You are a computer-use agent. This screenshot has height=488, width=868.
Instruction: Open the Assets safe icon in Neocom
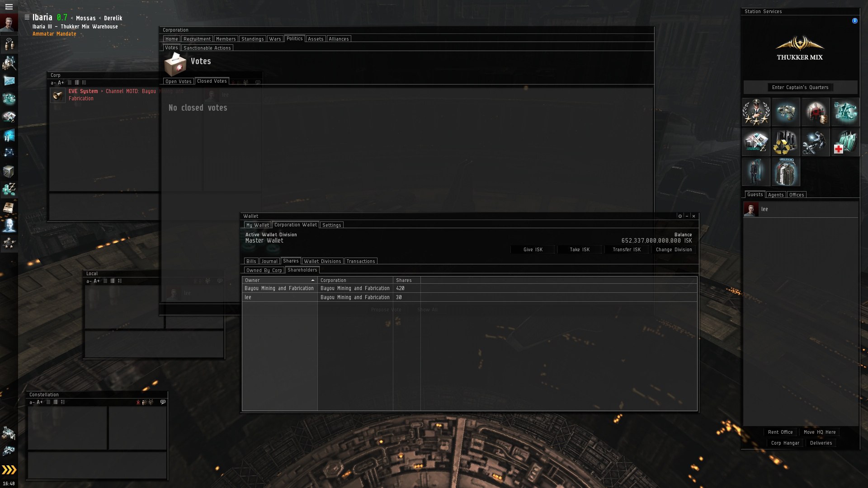9,171
